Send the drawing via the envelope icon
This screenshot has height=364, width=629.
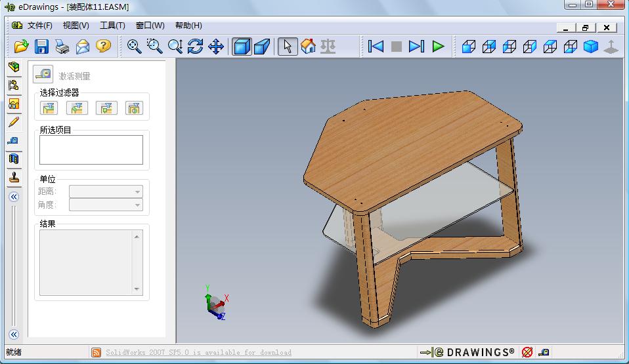pos(83,47)
